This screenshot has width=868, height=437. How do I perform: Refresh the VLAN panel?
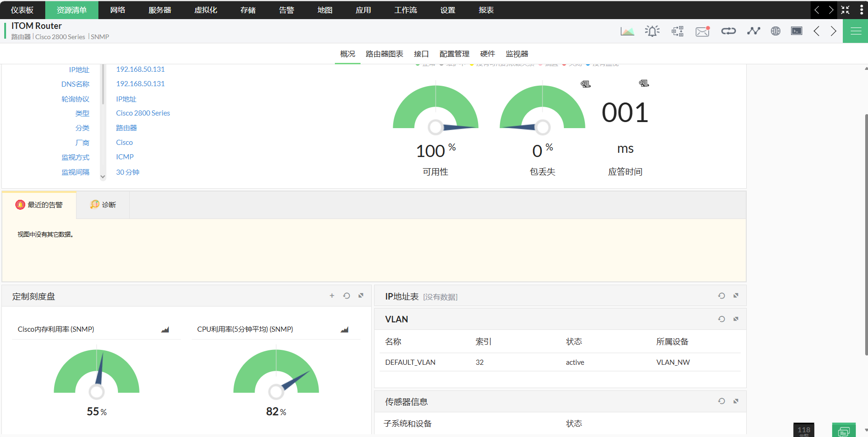tap(722, 319)
